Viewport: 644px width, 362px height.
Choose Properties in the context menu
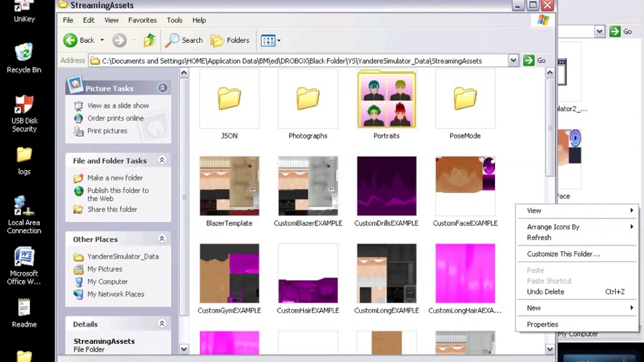coord(577,324)
